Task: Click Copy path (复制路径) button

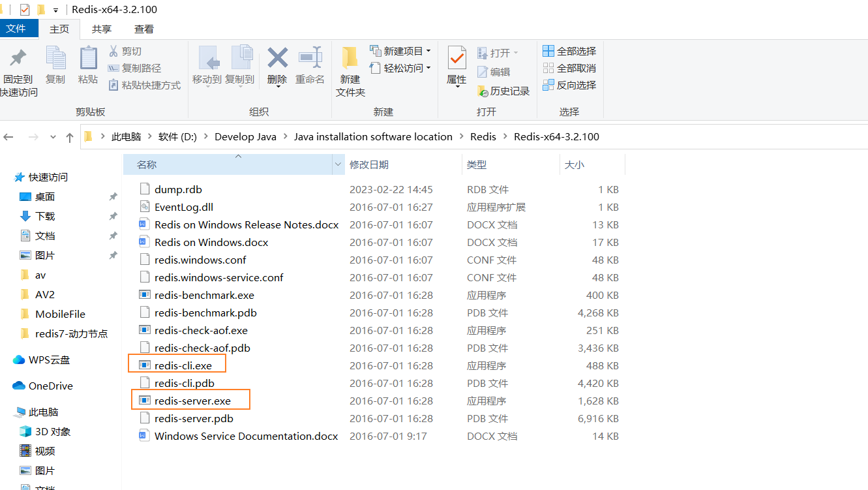Action: (x=134, y=68)
